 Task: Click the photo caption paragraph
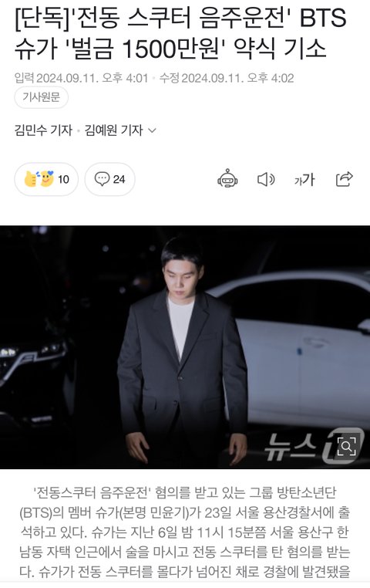tap(185, 532)
